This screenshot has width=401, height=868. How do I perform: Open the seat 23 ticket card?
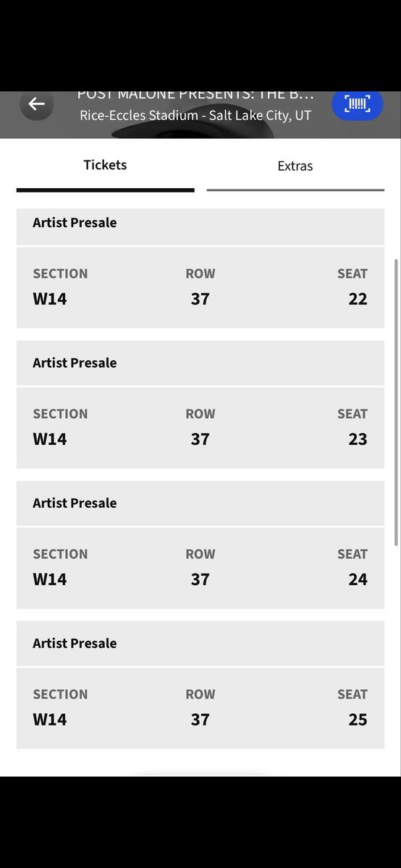[200, 428]
